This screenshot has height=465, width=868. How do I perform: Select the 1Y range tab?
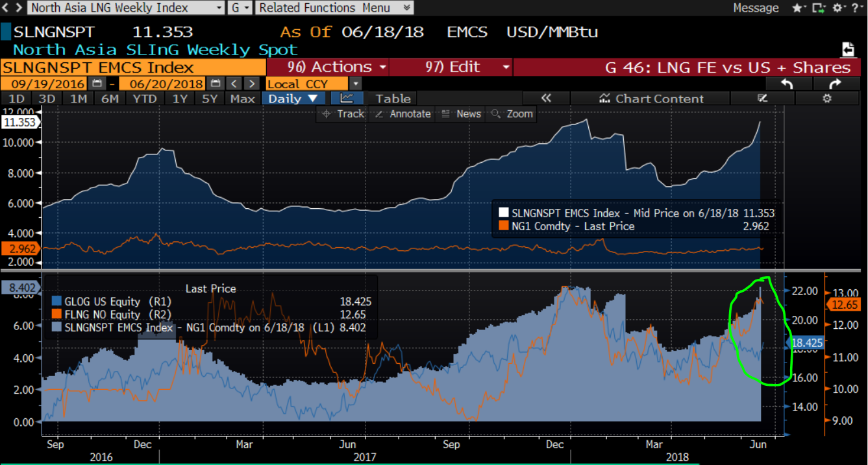[x=180, y=99]
